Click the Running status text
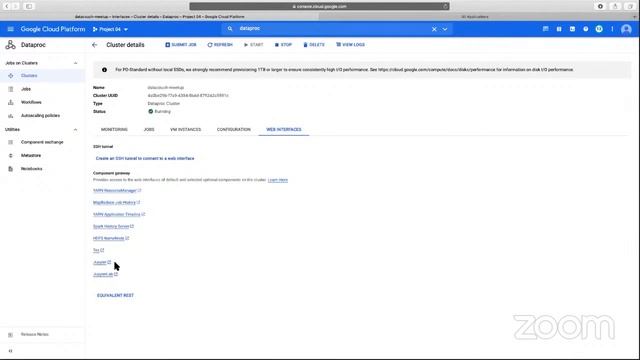640x360 pixels. pyautogui.click(x=162, y=111)
